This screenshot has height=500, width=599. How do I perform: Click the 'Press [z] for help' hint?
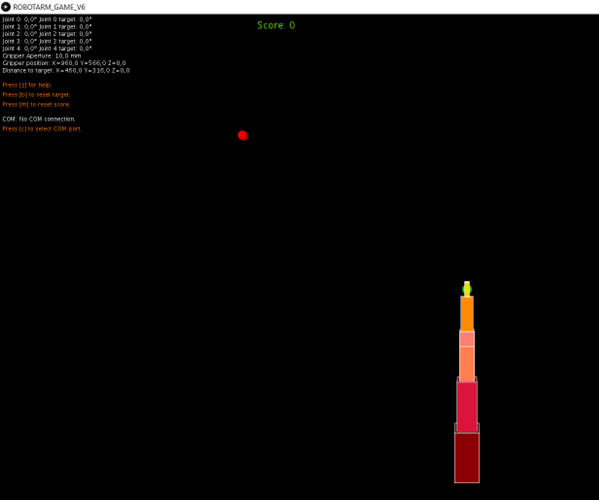point(27,85)
